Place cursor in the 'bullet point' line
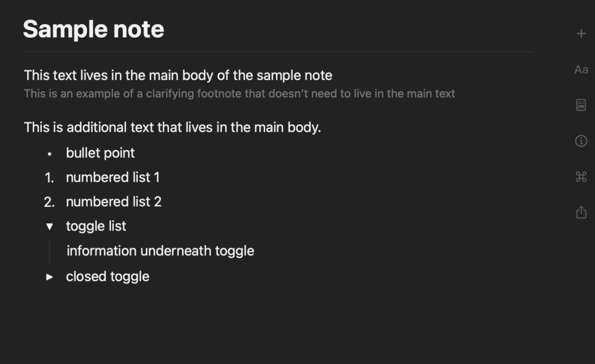This screenshot has height=364, width=595. [x=100, y=153]
